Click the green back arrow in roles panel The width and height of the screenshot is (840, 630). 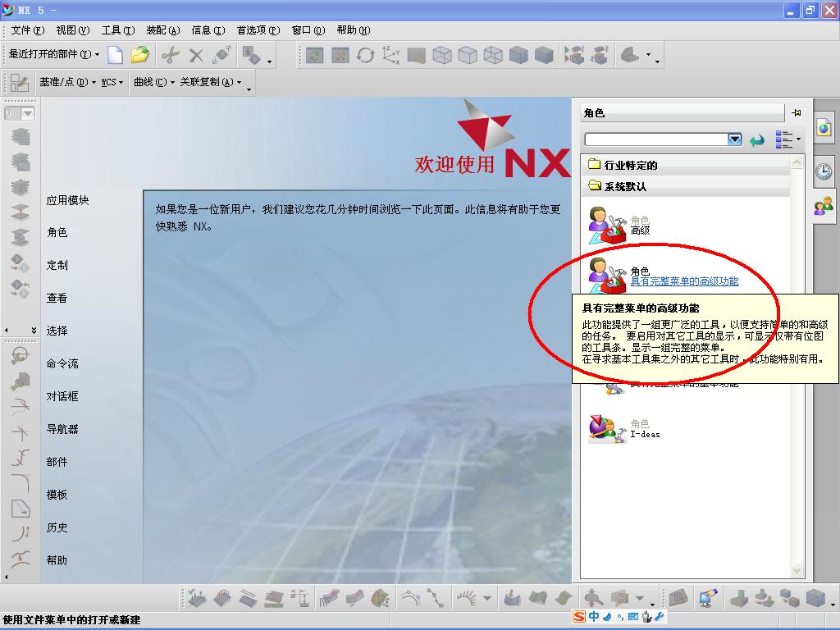point(757,139)
